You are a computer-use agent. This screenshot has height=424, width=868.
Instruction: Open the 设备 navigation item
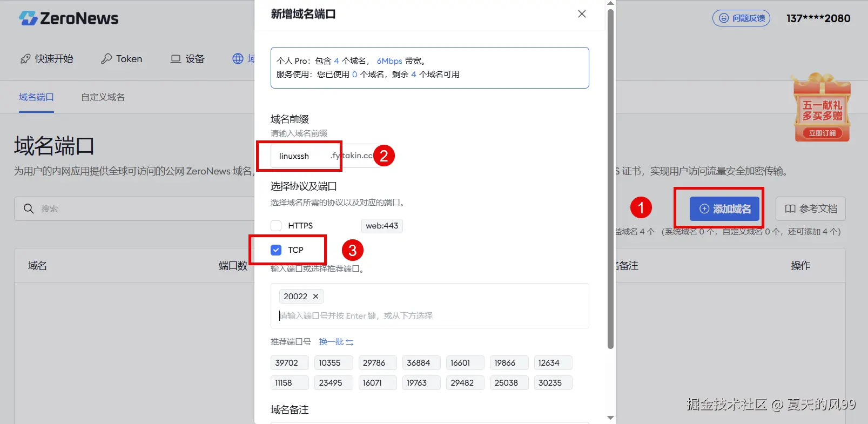point(187,59)
